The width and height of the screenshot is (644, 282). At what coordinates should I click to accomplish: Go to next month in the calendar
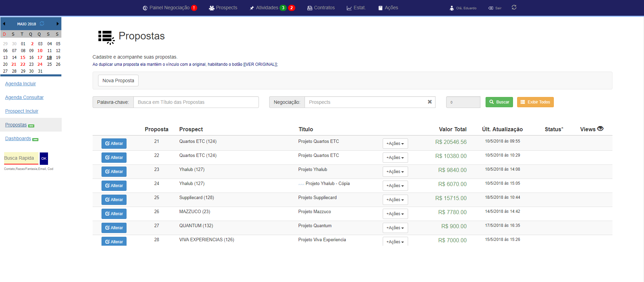pos(58,24)
